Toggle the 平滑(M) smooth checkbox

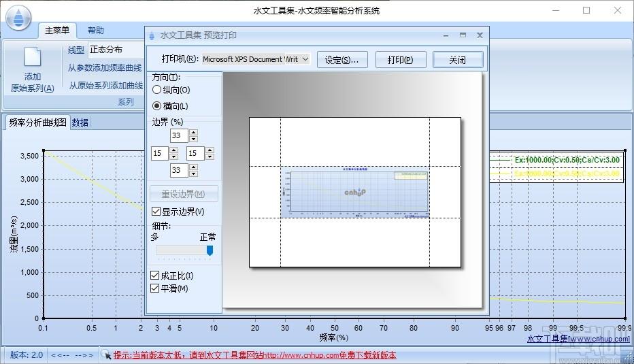point(154,288)
